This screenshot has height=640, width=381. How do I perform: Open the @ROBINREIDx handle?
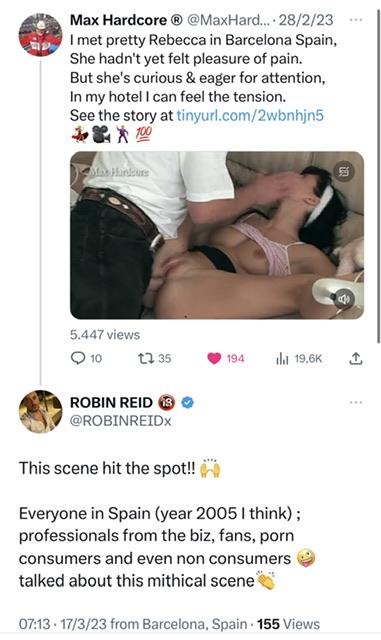click(x=121, y=421)
